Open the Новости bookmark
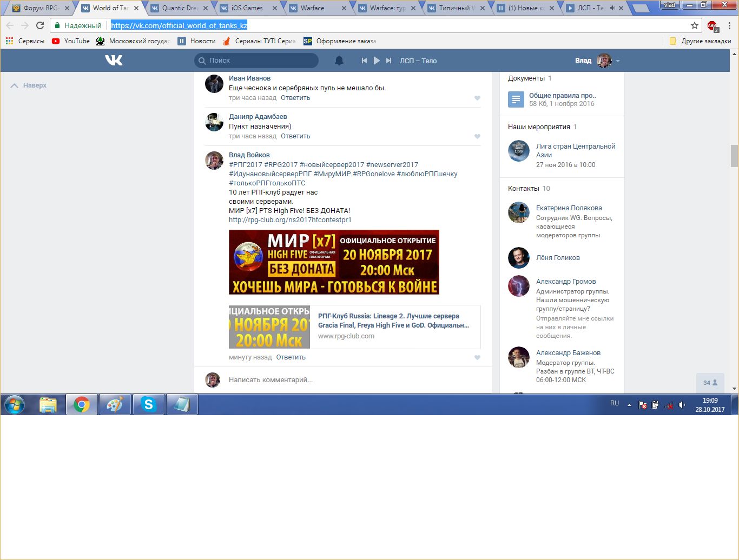This screenshot has width=739, height=560. 197,41
